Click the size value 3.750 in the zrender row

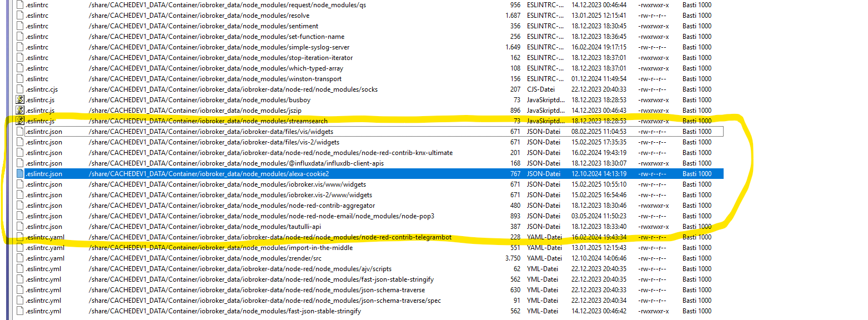click(513, 258)
